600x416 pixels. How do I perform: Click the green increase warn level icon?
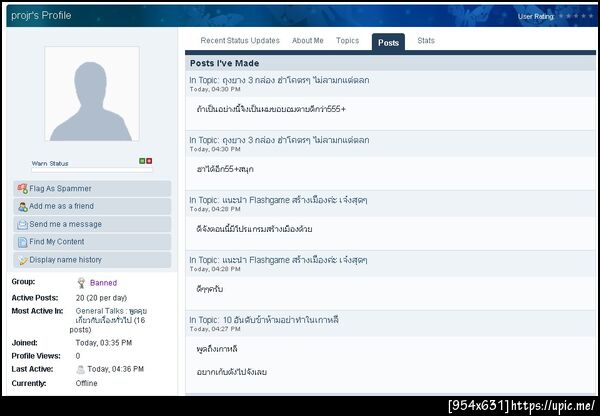(142, 161)
